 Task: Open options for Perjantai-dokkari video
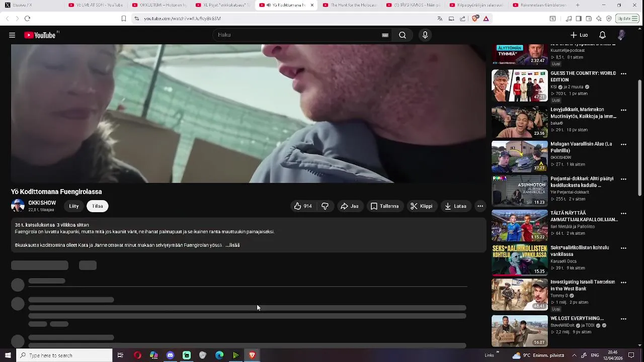point(623,179)
